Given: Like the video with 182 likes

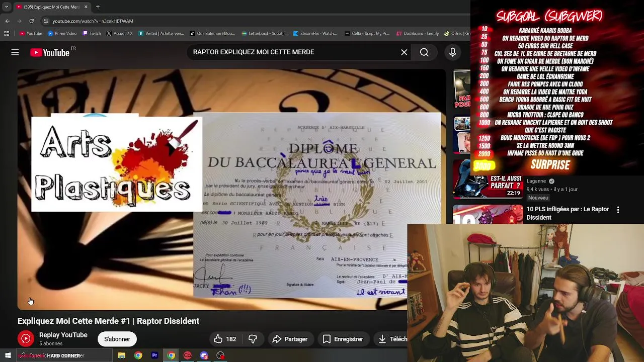Looking at the screenshot, I should point(225,339).
